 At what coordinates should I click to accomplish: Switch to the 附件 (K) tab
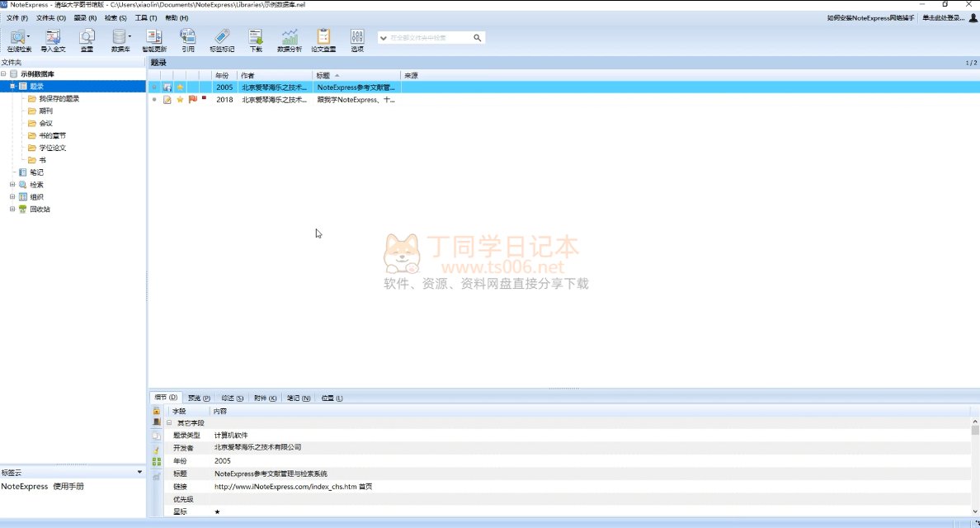tap(265, 398)
